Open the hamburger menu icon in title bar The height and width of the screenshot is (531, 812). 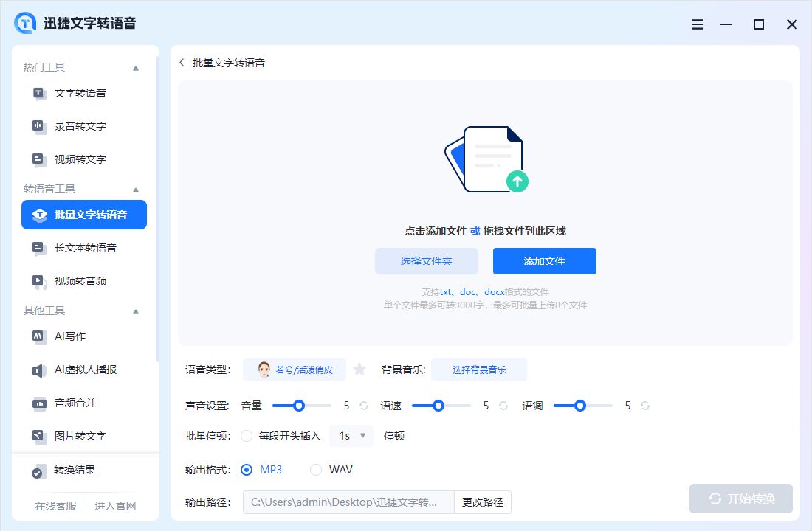point(698,24)
